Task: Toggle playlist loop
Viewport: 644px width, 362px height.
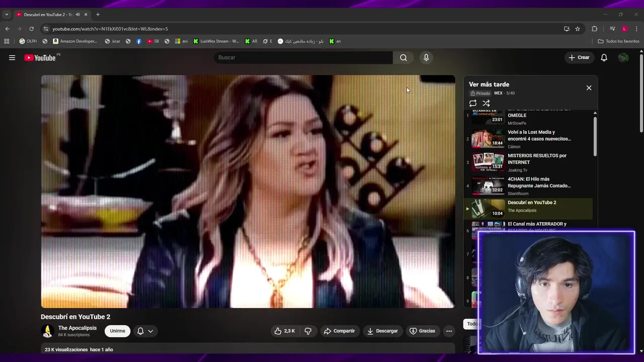Action: [473, 103]
